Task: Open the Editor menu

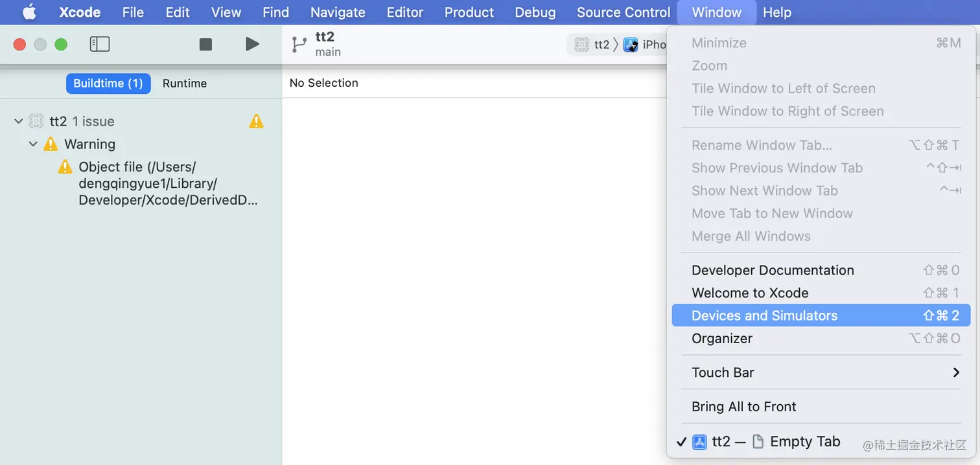Action: 405,12
